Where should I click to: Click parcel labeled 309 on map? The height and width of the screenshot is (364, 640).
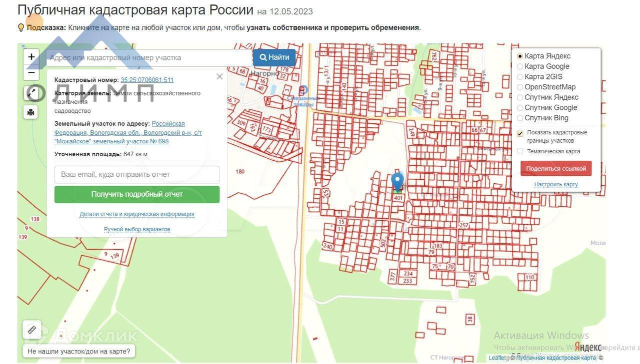click(x=241, y=123)
